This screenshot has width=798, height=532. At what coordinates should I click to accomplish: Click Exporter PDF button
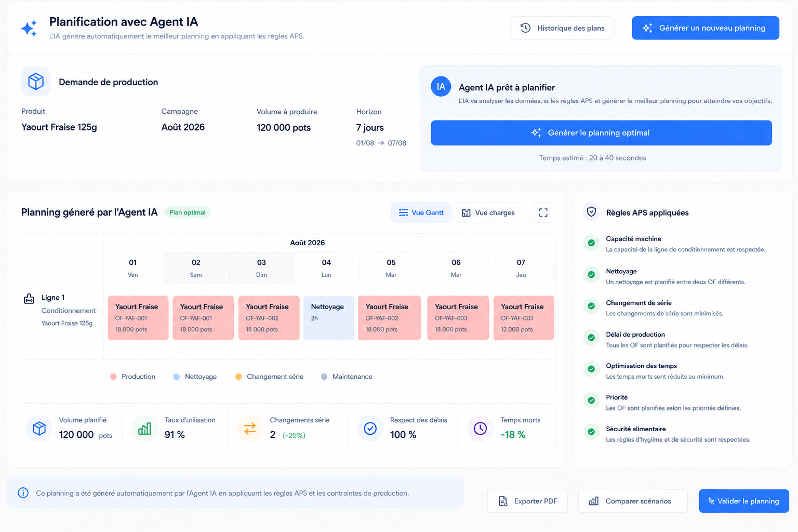[x=527, y=501]
